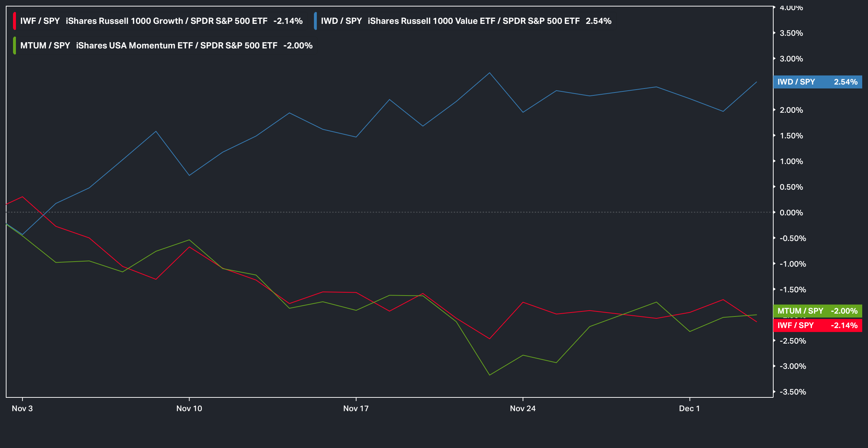Click iShares Russell 1000 Value ETF legend text
The height and width of the screenshot is (448, 868).
431,21
